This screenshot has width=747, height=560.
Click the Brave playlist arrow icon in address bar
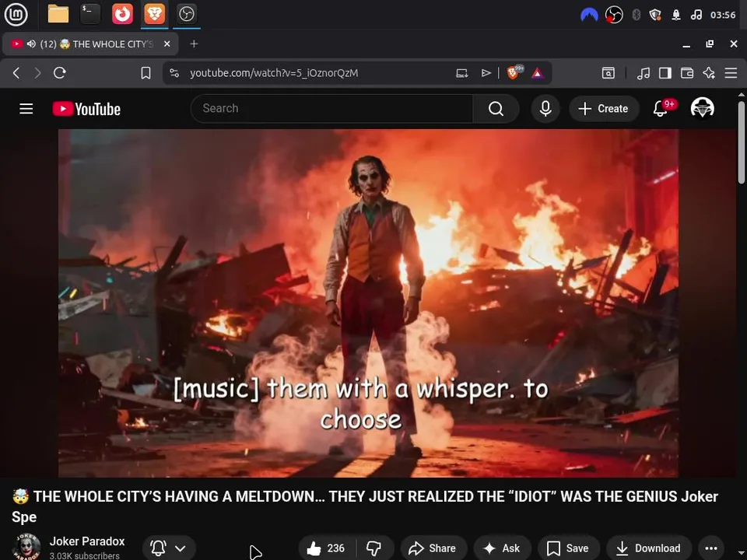click(486, 73)
